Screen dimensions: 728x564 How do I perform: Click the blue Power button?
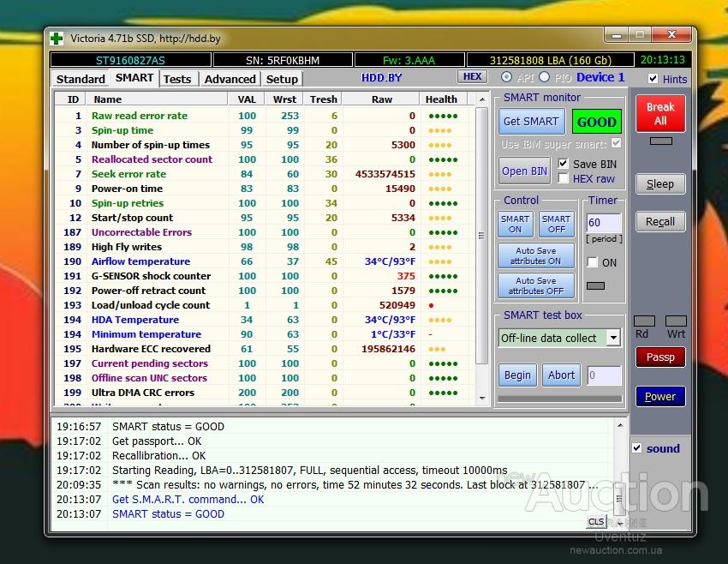[660, 396]
